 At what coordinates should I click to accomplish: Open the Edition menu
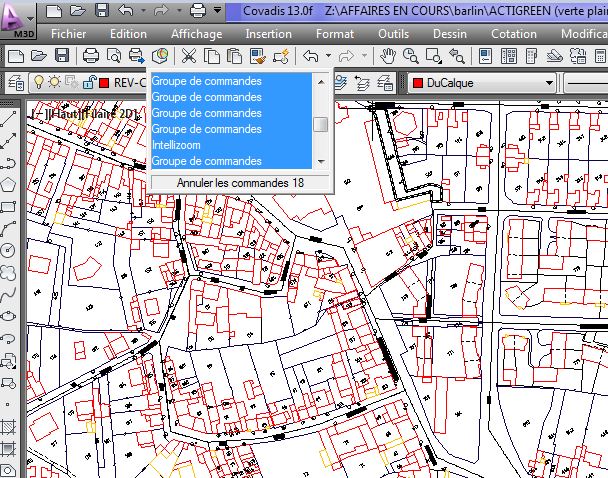click(x=128, y=34)
